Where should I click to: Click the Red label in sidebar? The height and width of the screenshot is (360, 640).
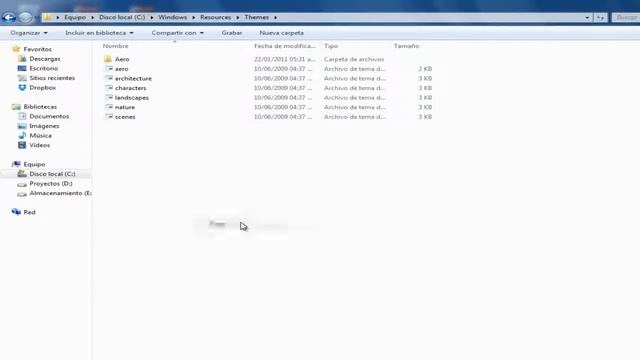[x=29, y=212]
